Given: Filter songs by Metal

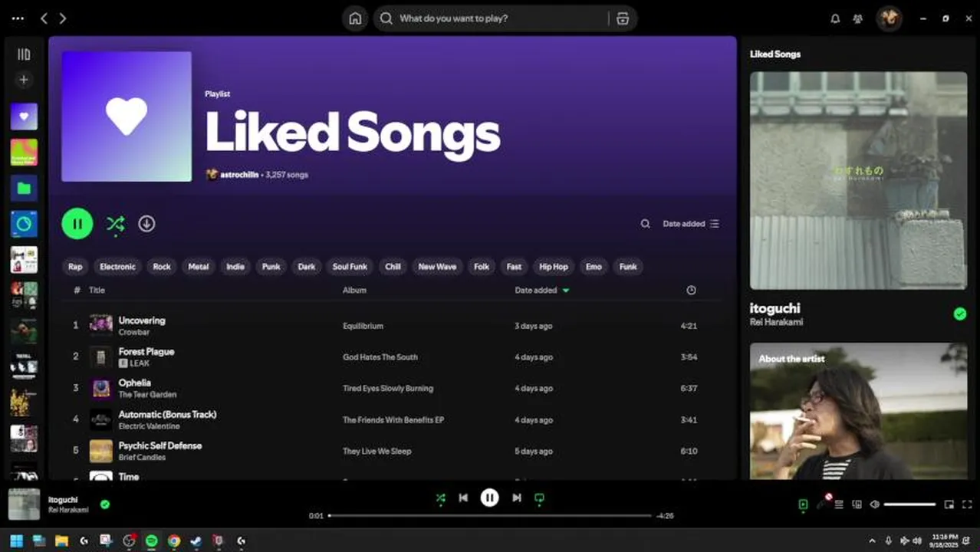Looking at the screenshot, I should [x=199, y=267].
